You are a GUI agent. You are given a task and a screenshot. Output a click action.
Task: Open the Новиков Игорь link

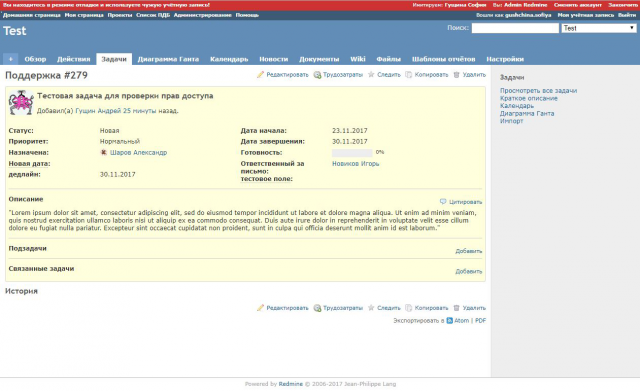[x=356, y=164]
